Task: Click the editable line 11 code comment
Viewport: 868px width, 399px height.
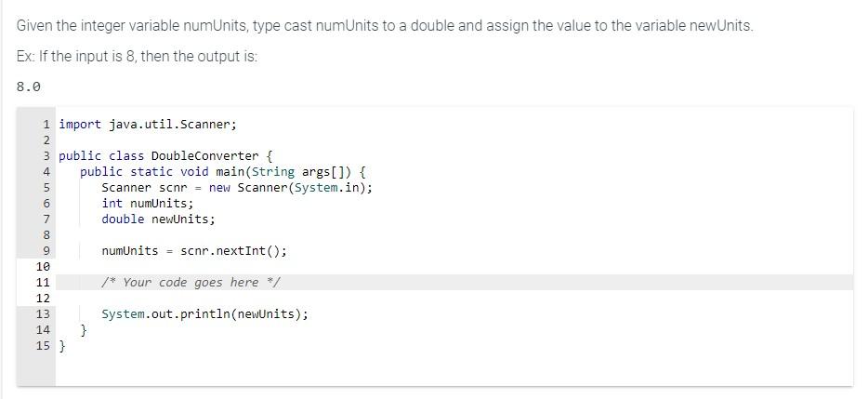Action: pyautogui.click(x=191, y=283)
